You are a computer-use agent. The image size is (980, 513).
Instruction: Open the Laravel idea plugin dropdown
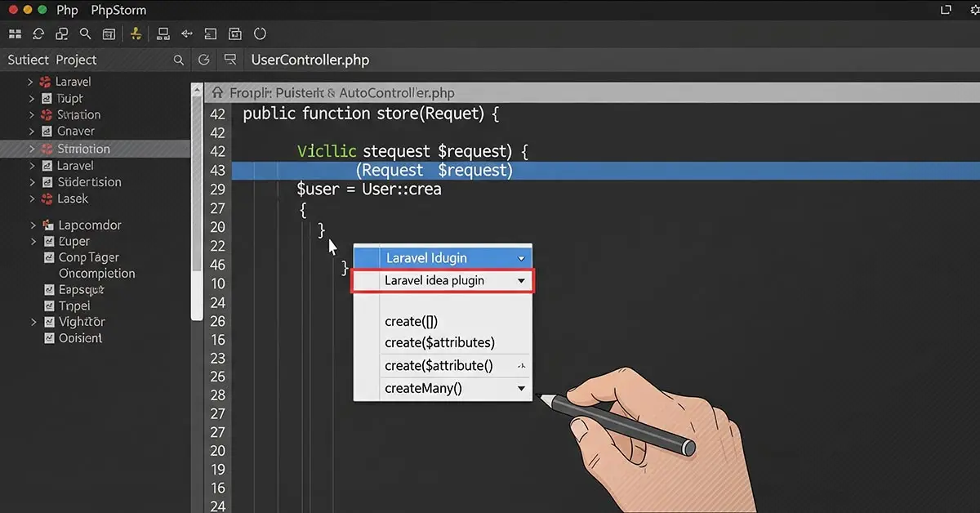pos(521,280)
